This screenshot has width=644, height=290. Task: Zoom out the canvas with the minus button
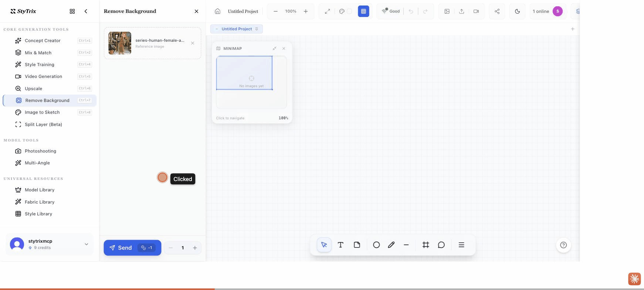275,11
